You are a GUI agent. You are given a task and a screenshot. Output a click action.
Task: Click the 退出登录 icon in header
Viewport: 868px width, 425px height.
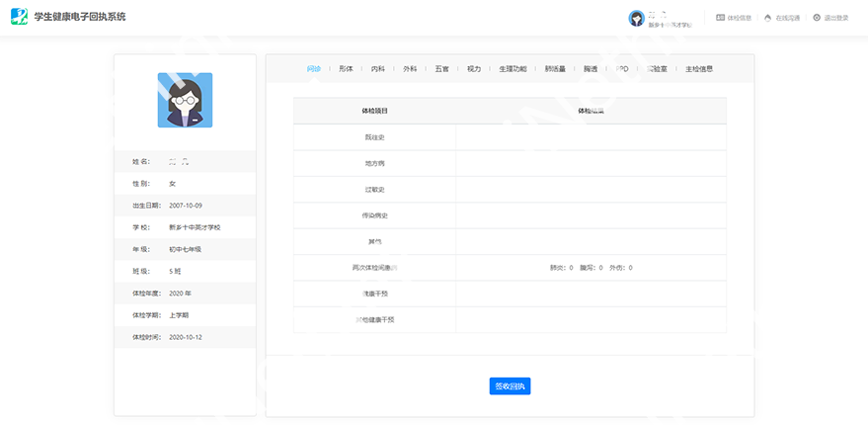(817, 18)
